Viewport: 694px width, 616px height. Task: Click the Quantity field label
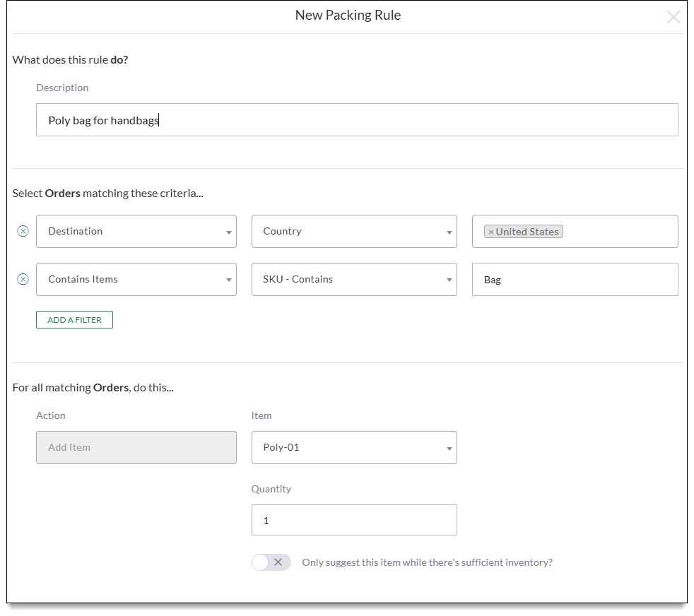coord(271,489)
